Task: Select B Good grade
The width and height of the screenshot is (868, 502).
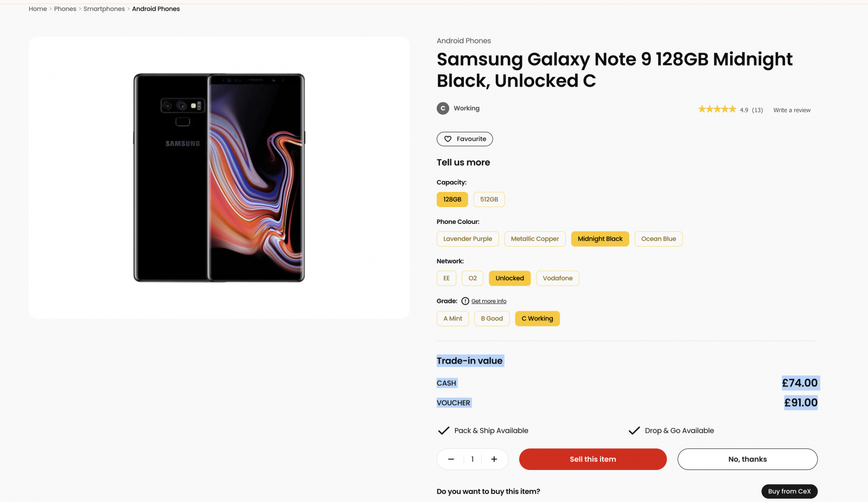Action: tap(492, 319)
